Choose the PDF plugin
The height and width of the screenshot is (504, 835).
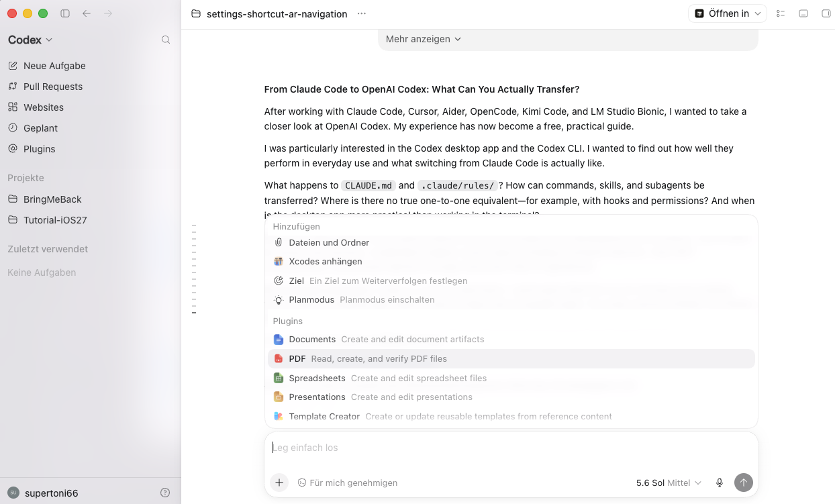(511, 359)
